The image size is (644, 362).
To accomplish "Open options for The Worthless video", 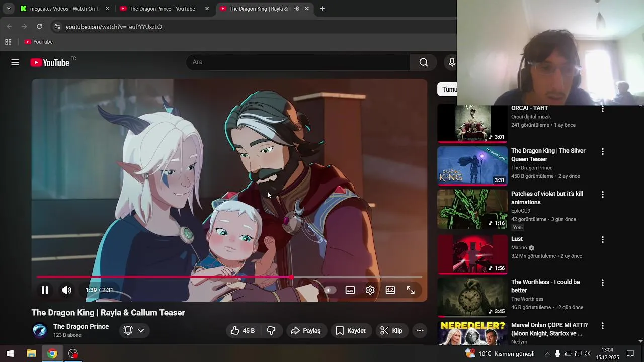I will tap(603, 283).
